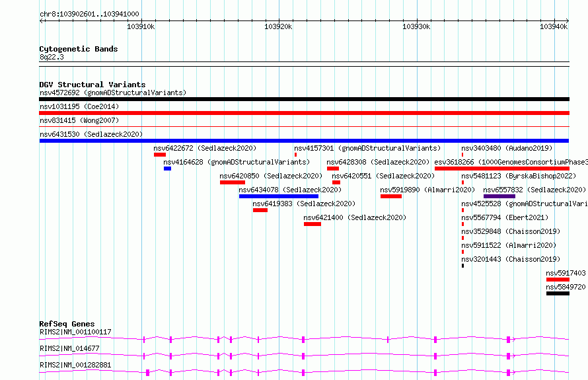Open the nsv5911522 (Almarri2020) label

coord(509,245)
